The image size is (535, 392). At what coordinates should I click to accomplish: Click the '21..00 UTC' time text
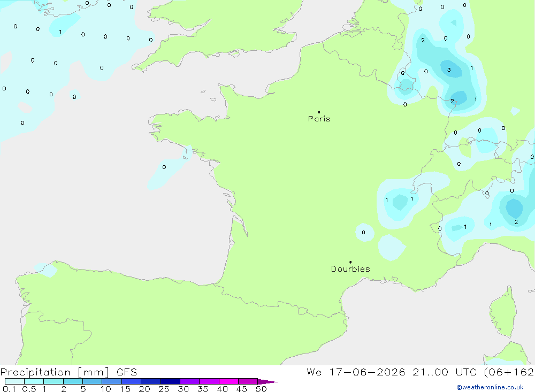pyautogui.click(x=445, y=372)
